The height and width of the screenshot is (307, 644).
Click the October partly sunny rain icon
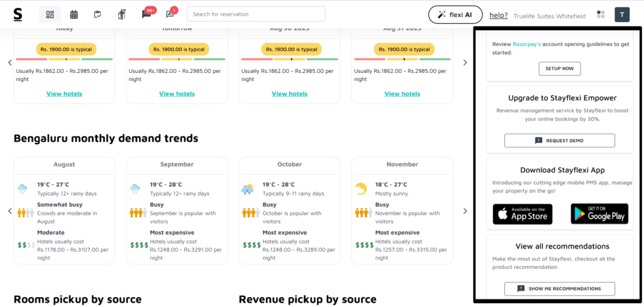[x=248, y=189]
